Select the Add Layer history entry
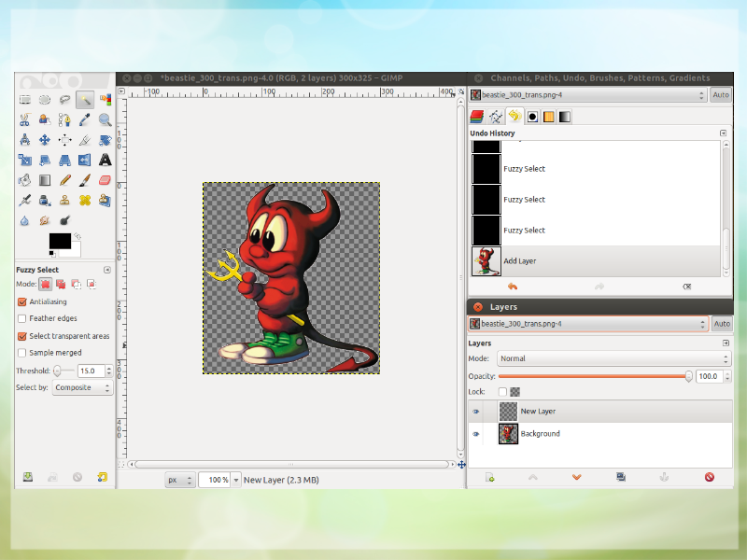 tap(595, 261)
